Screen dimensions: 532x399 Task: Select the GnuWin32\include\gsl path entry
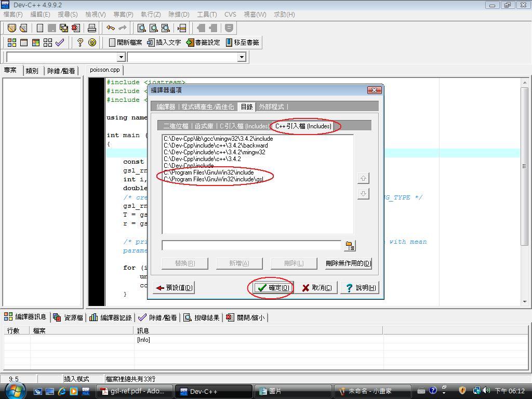[x=214, y=179]
